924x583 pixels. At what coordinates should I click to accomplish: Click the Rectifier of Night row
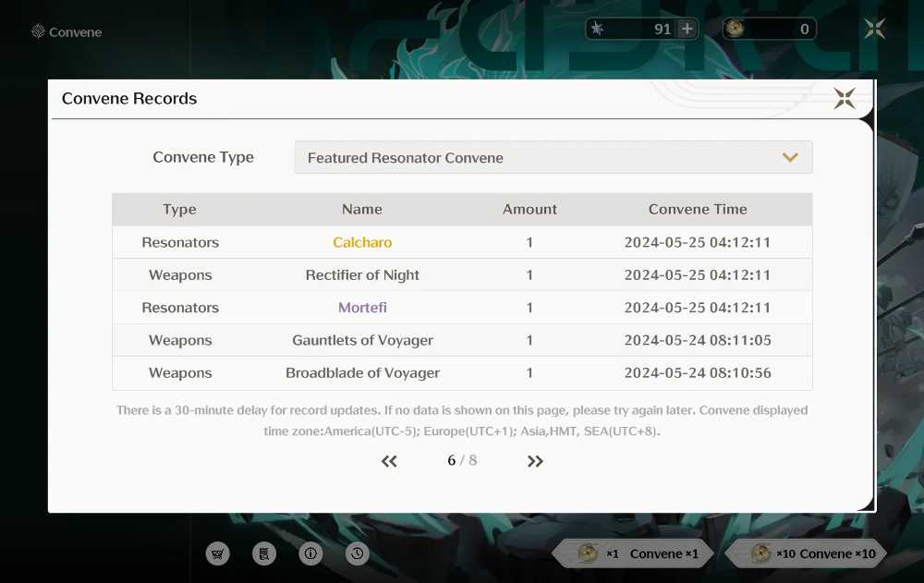pyautogui.click(x=462, y=274)
